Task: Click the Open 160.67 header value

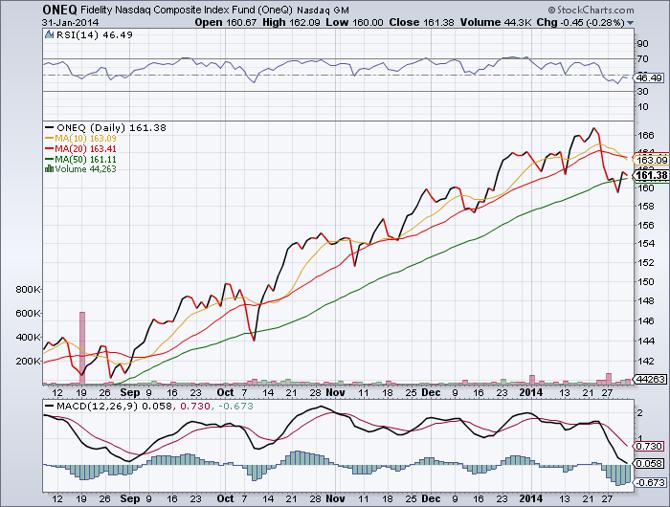Action: pos(225,23)
